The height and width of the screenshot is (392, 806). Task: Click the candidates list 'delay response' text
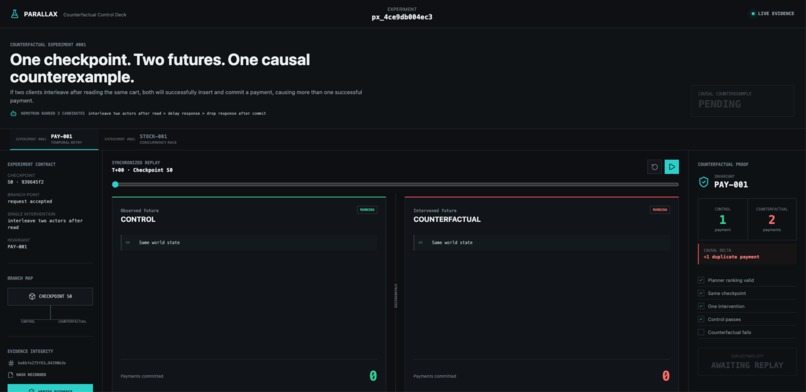coord(185,113)
